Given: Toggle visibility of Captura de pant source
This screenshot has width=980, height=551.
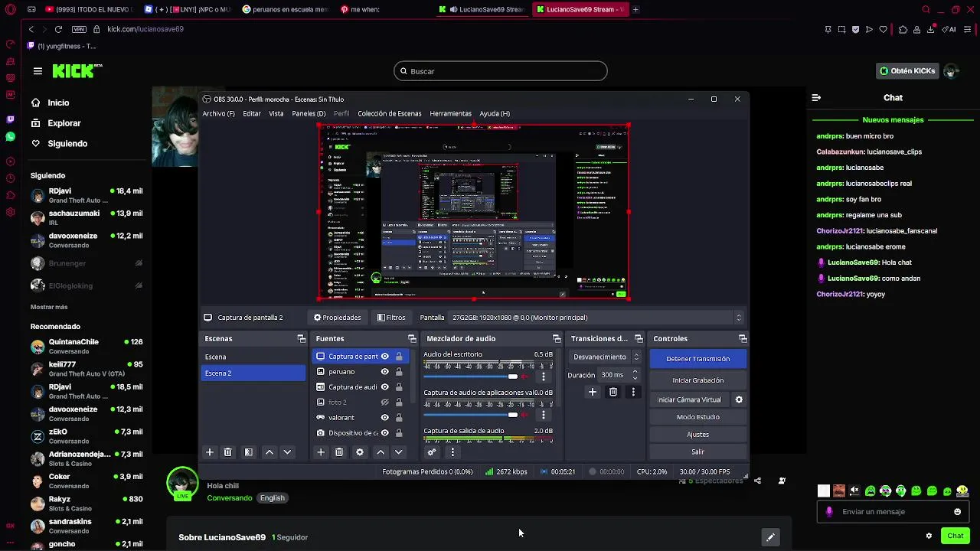Looking at the screenshot, I should (385, 357).
